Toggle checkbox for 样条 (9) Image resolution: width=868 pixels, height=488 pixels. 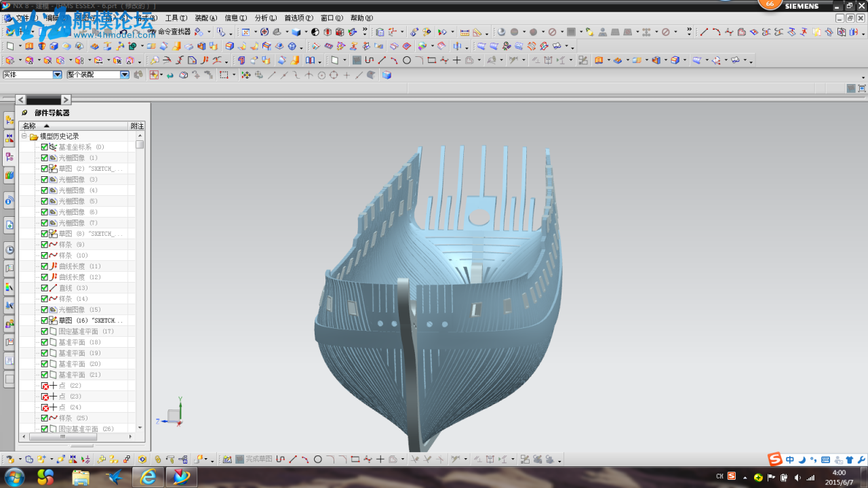tap(45, 245)
